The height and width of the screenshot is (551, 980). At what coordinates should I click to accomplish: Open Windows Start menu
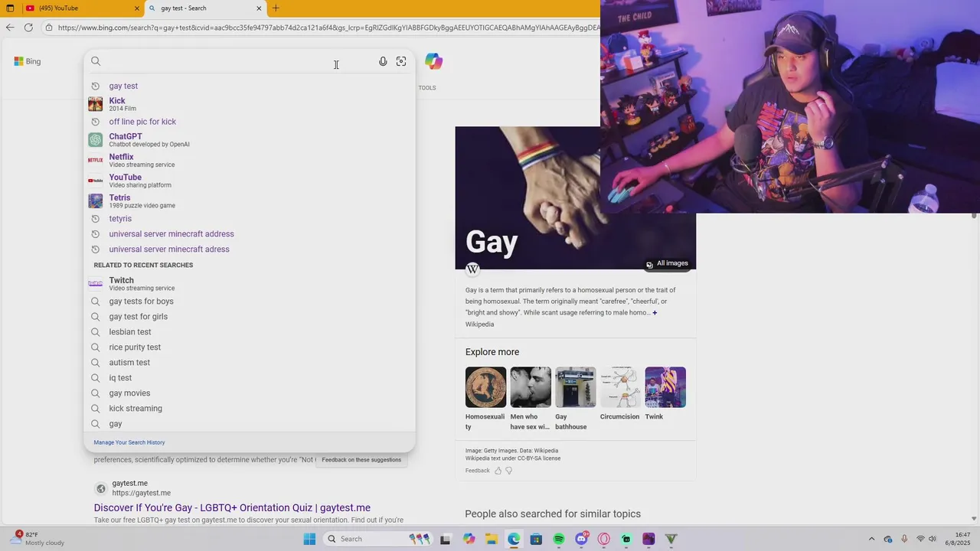point(309,539)
